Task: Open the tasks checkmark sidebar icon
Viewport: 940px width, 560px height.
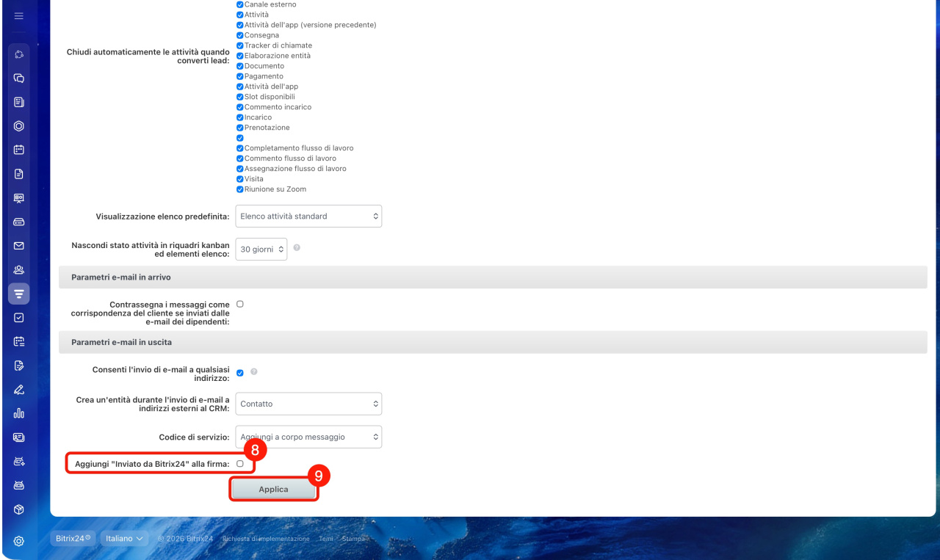Action: (x=19, y=318)
